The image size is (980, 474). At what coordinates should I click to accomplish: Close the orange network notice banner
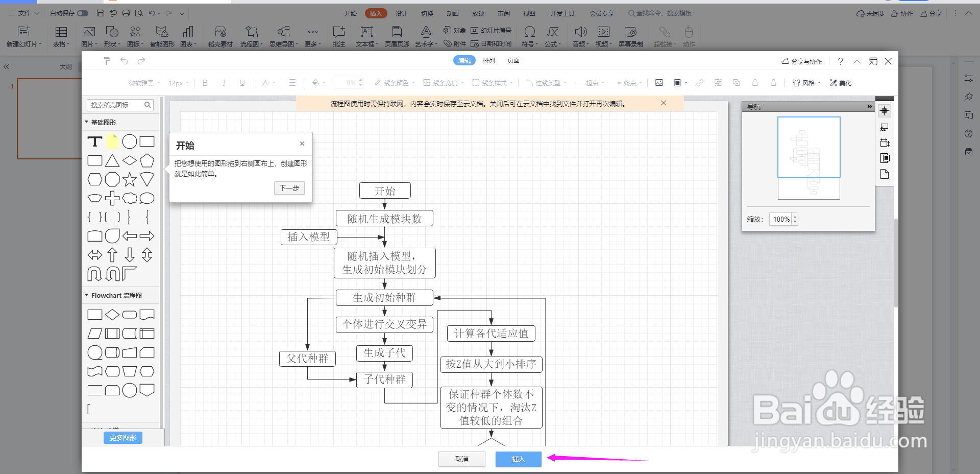click(x=664, y=103)
